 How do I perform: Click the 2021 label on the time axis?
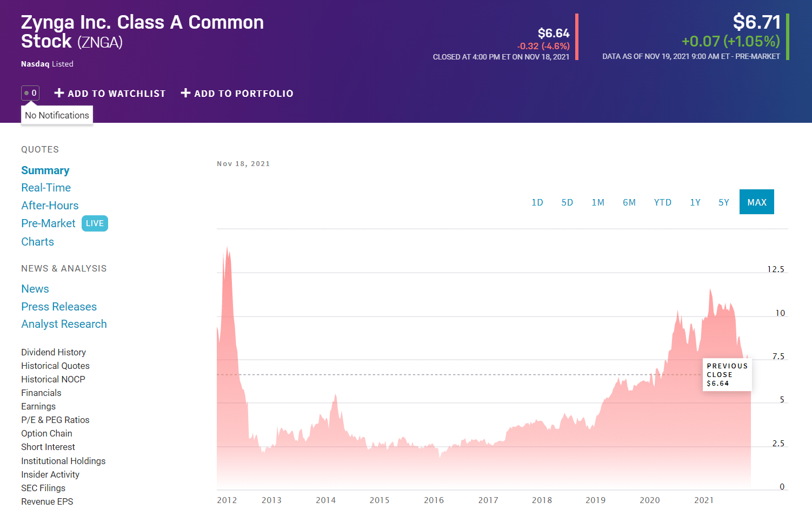704,500
